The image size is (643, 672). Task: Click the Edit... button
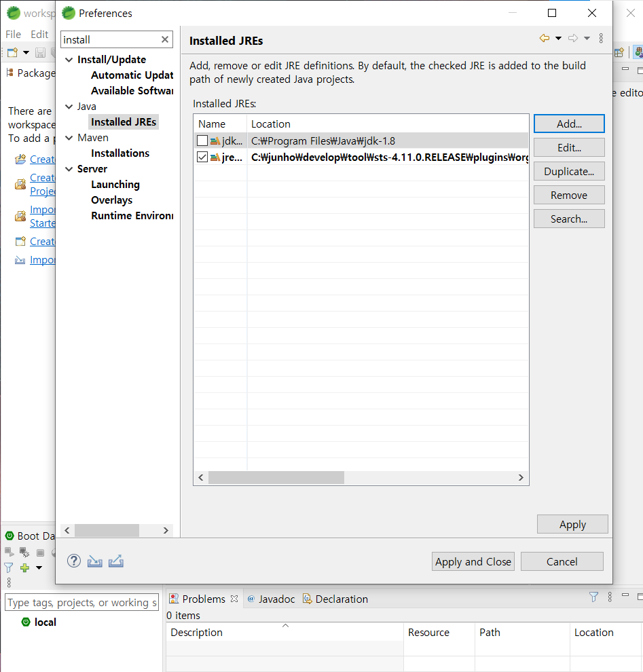coord(569,147)
